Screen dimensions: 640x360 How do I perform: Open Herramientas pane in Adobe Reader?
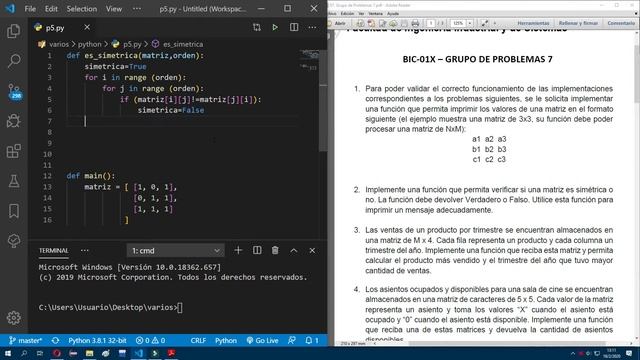pos(533,23)
